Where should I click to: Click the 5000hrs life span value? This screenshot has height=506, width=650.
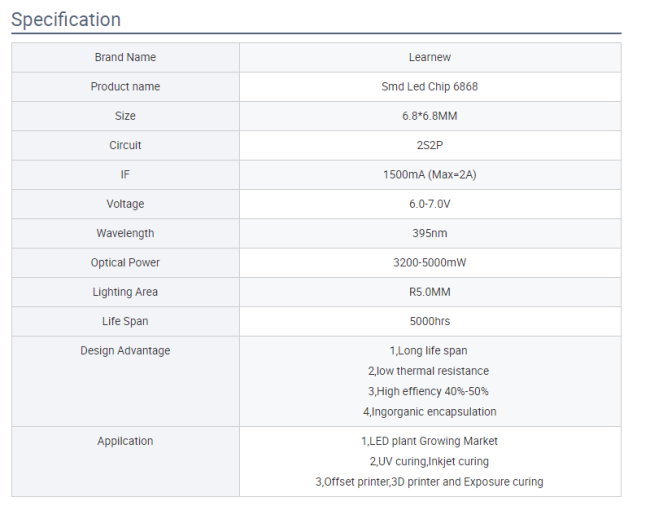tap(430, 321)
